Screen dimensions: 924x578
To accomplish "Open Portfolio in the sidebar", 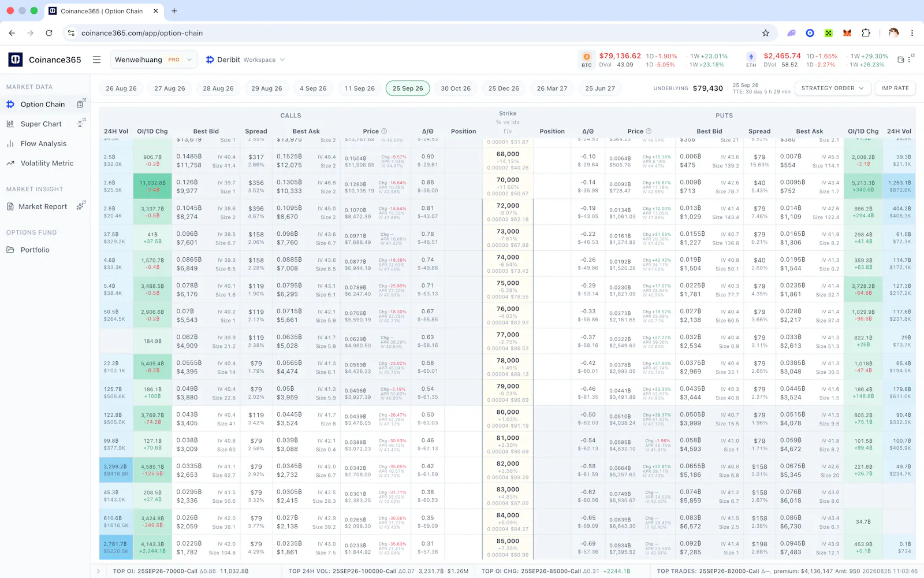I will (35, 250).
